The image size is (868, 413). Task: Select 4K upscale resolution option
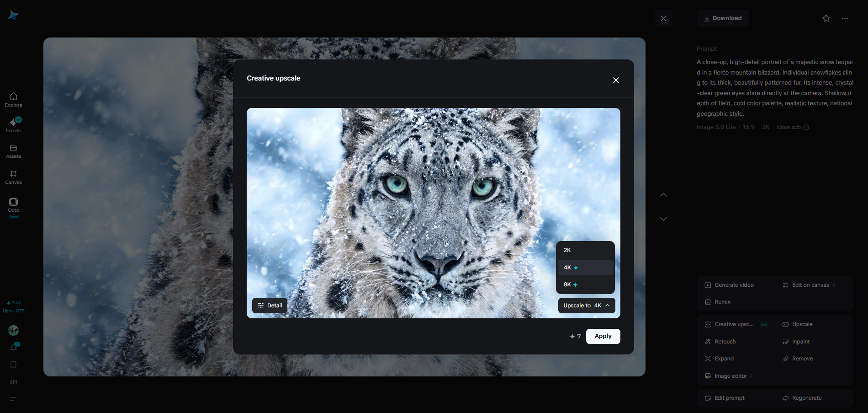click(x=585, y=268)
